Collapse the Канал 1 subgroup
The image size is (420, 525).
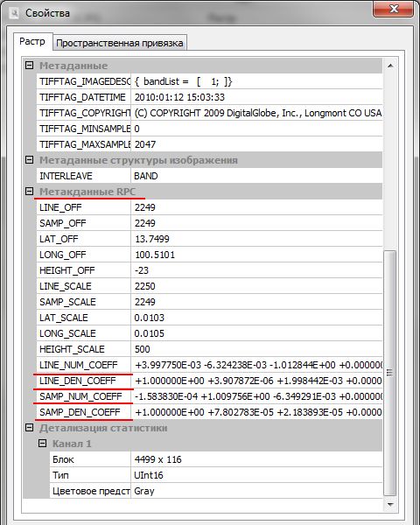click(43, 444)
